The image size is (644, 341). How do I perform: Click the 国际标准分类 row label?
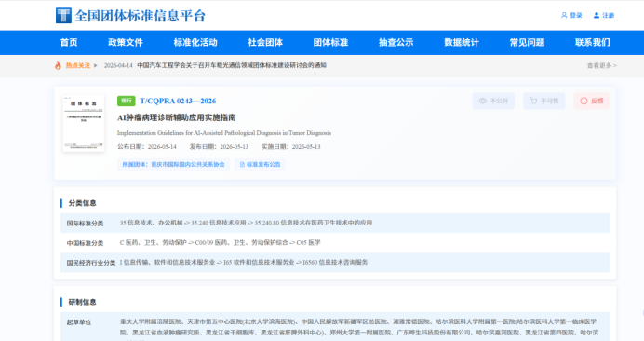[85, 224]
